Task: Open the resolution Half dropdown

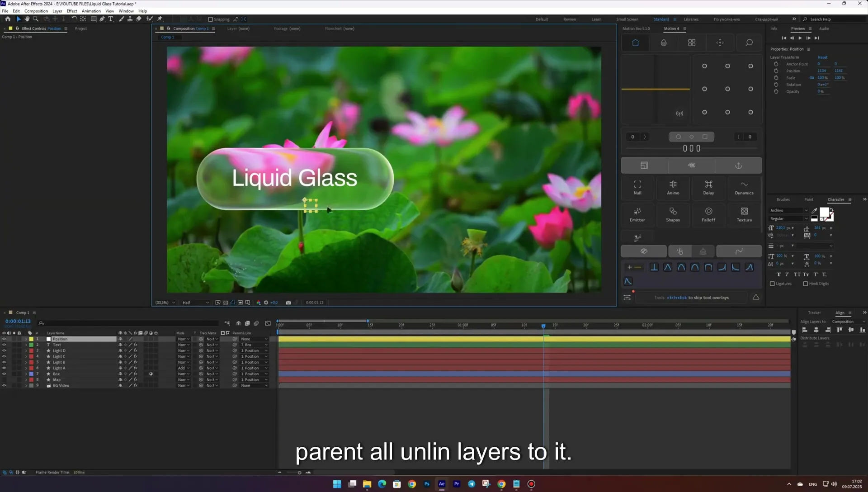Action: [195, 303]
